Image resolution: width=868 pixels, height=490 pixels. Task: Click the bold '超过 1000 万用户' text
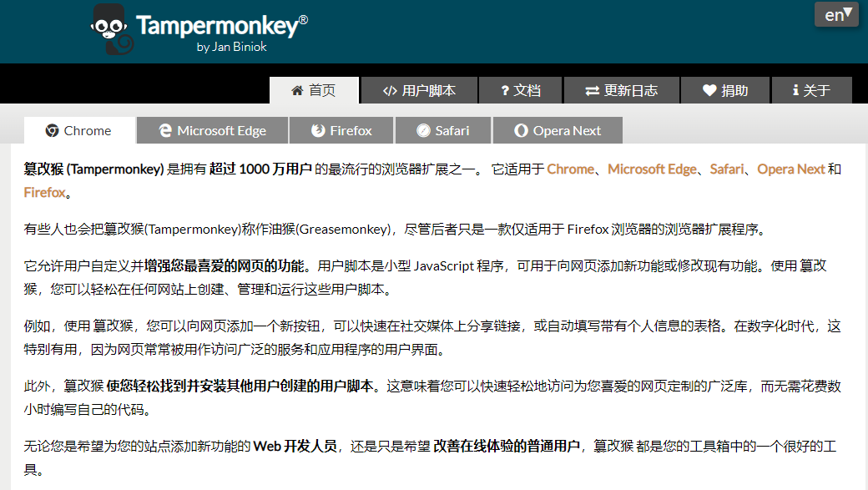coord(260,169)
